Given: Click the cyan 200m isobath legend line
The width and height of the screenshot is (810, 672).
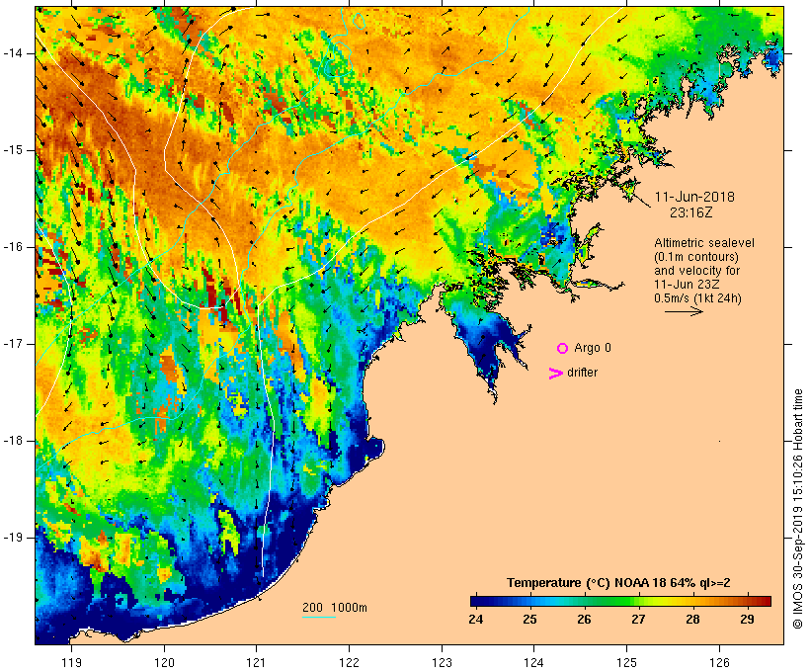Looking at the screenshot, I should 319,617.
